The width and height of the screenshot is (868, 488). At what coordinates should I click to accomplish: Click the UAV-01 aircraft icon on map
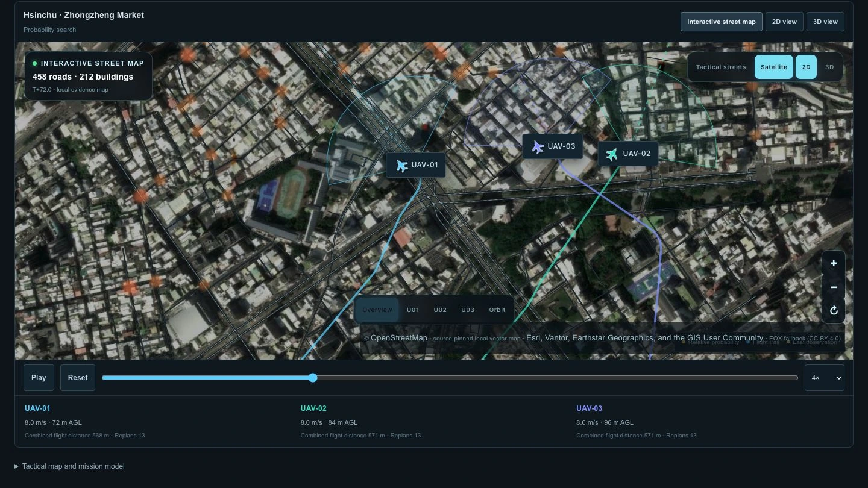(402, 165)
